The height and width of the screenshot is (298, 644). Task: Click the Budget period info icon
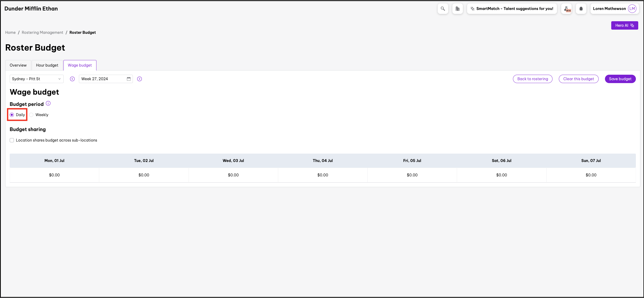[x=48, y=104]
